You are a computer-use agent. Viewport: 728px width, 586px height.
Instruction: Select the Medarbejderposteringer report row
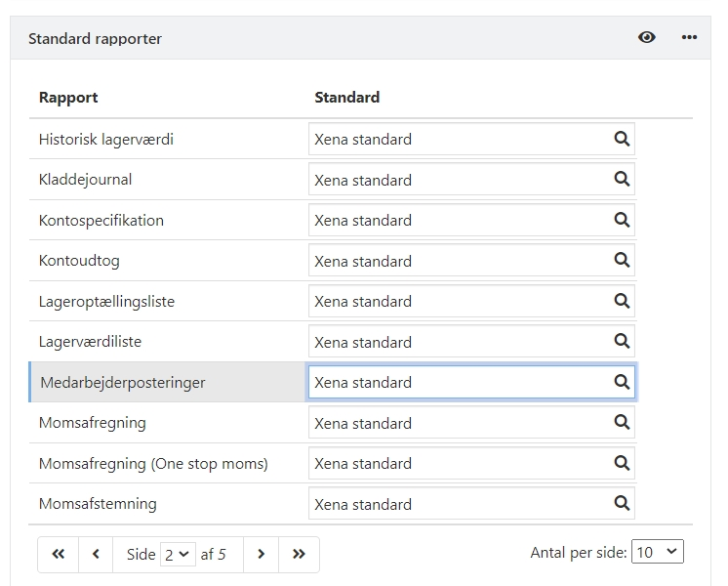coord(122,382)
